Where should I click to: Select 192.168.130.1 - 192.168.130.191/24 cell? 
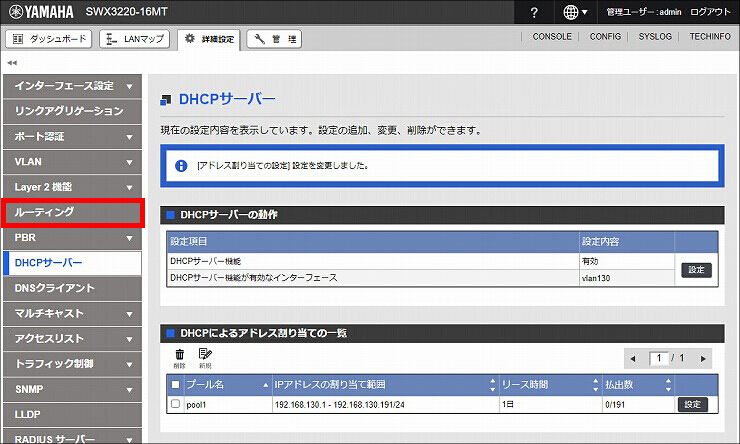coord(340,405)
